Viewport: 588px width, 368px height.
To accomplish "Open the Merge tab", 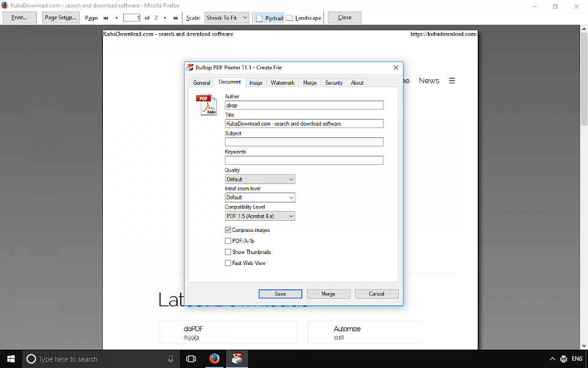I will point(310,83).
